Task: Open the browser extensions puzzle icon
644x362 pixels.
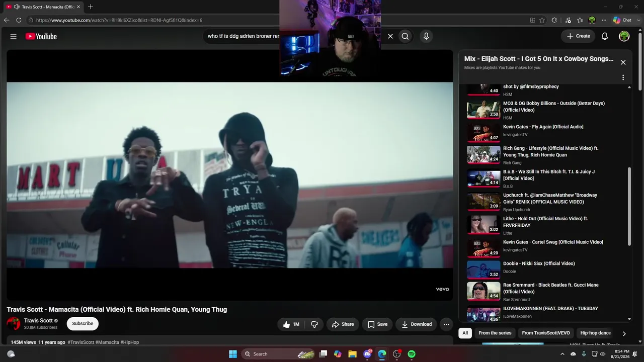Action: pos(554,20)
